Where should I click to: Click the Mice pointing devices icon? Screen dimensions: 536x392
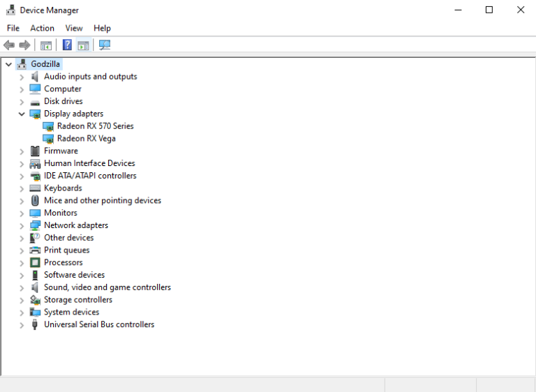tap(35, 200)
